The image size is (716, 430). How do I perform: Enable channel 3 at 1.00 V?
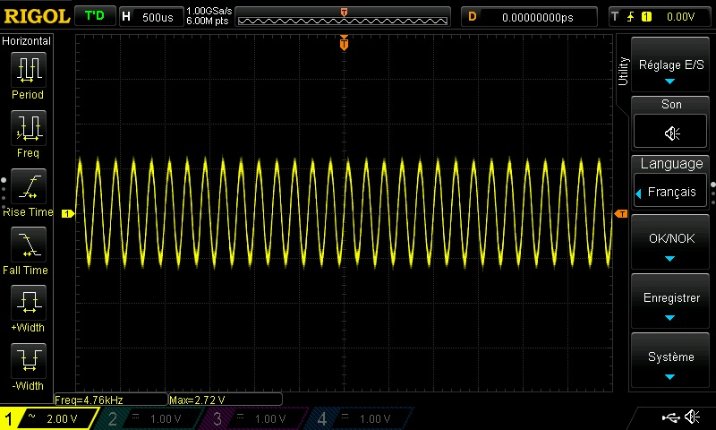tap(253, 419)
